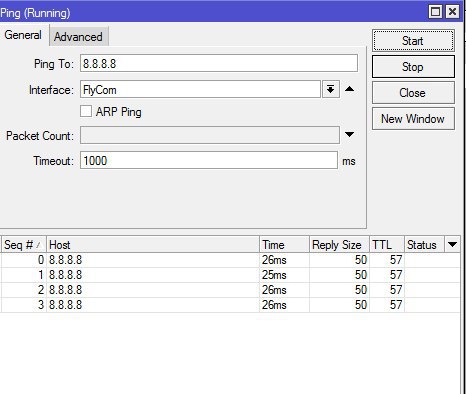Select the Seq 1 host 8.8.8.8
This screenshot has height=394, width=466.
point(65,275)
